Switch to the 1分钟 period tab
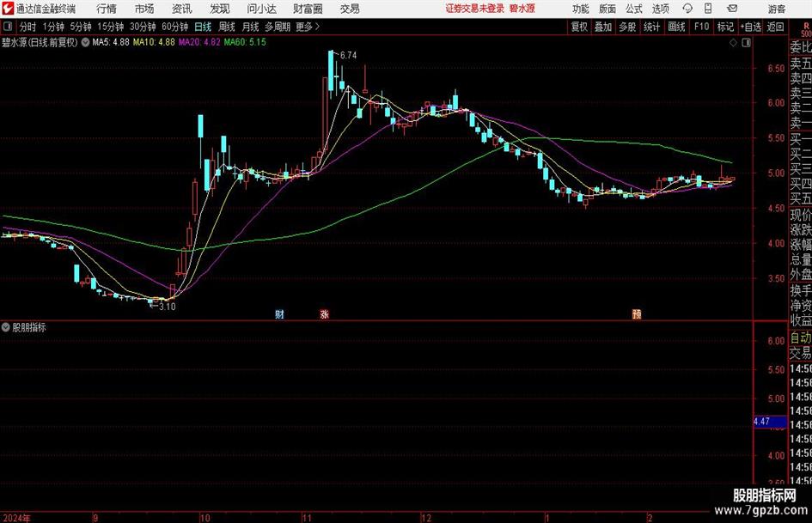 coord(53,27)
